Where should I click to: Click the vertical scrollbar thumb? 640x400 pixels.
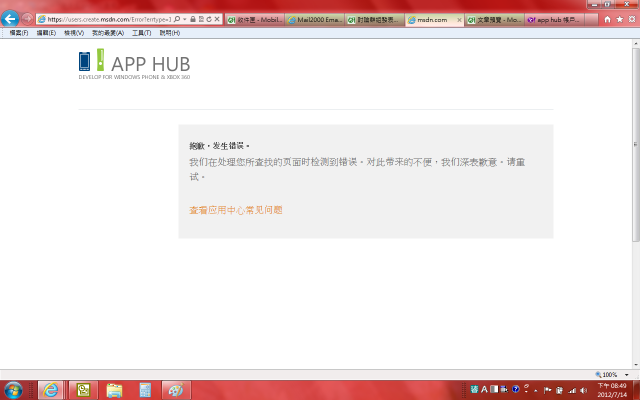(636, 145)
